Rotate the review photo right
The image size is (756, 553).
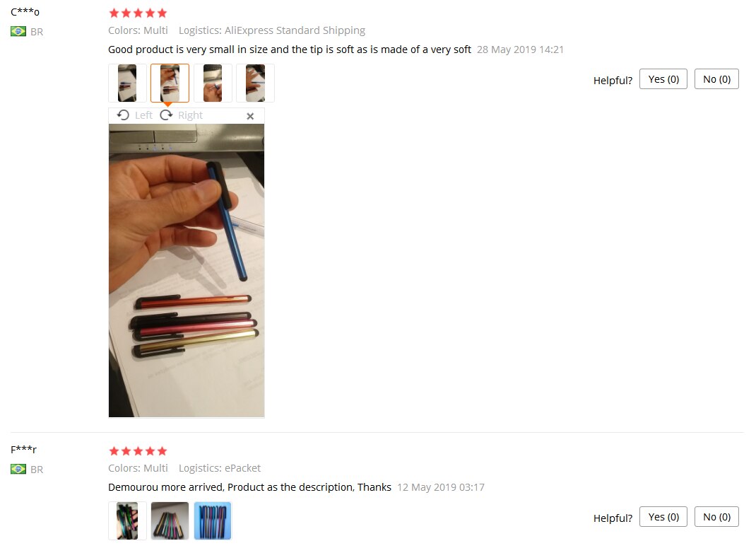coord(182,115)
